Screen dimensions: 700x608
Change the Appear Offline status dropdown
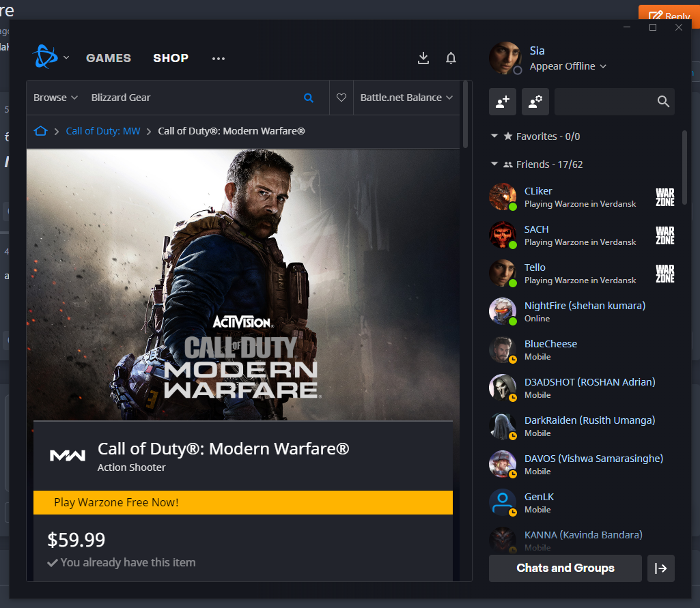568,66
